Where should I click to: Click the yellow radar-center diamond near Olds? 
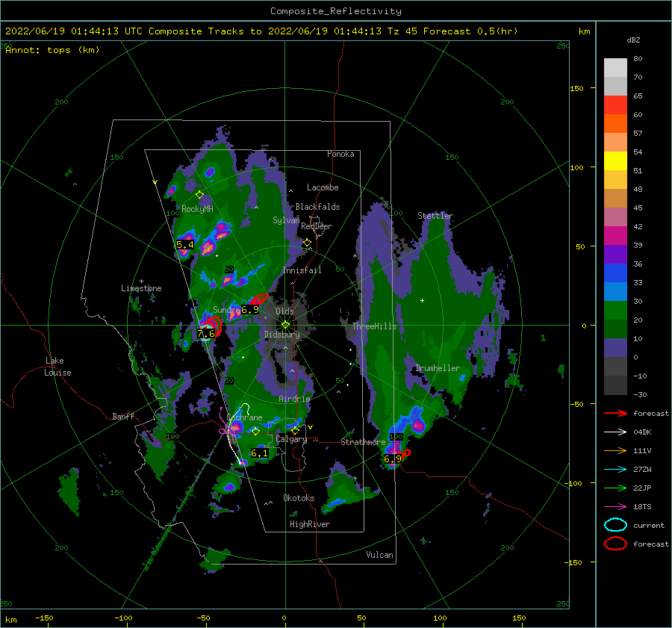pos(285,325)
